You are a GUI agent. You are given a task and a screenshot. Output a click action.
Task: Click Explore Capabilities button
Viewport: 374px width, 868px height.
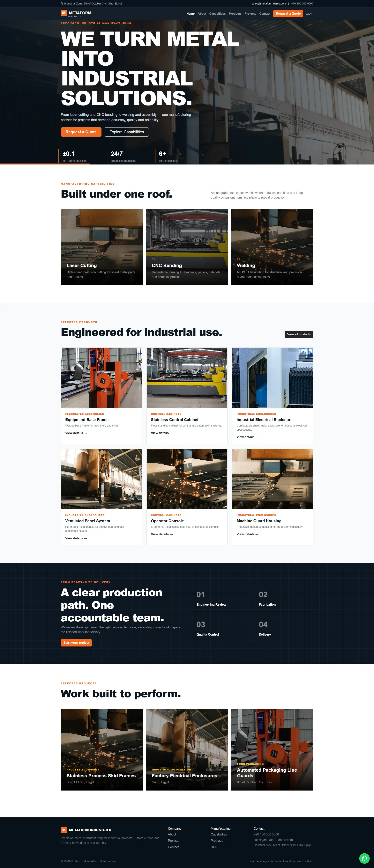126,132
